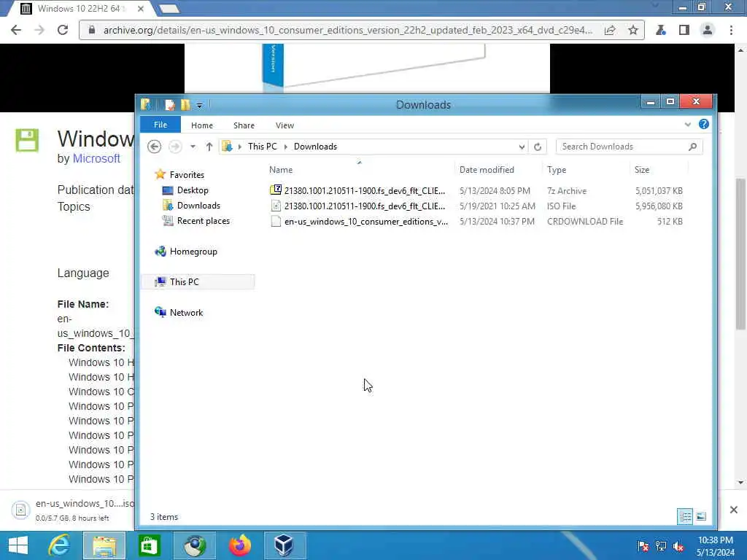Viewport: 747px width, 560px height.
Task: Click the archive.org address bar URL
Action: coord(348,30)
